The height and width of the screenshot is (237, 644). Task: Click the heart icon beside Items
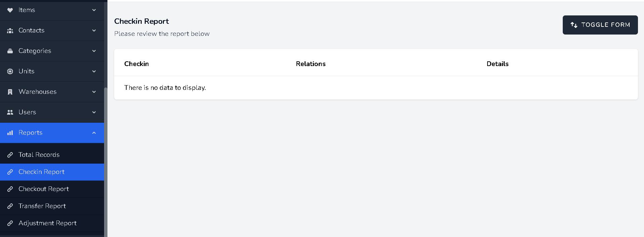point(10,10)
